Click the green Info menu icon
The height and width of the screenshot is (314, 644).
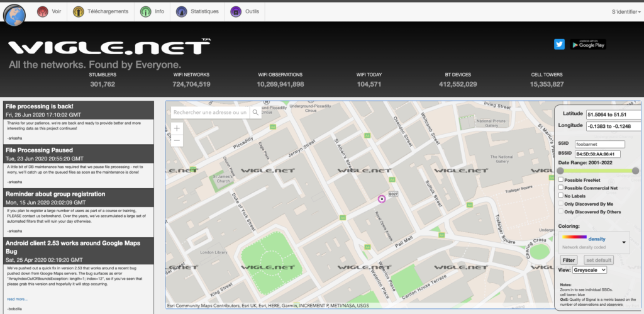coord(145,11)
